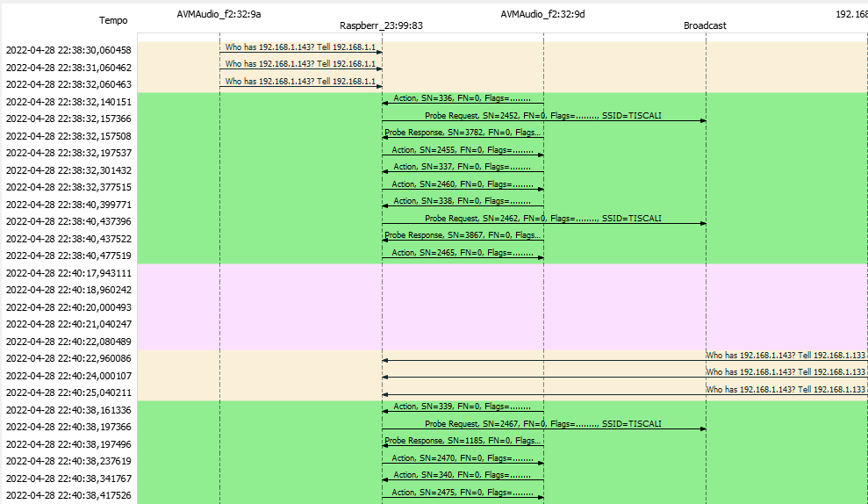Viewport: 868px width, 504px height.
Task: Select the Probe Request SN=2452 flow
Action: point(543,116)
